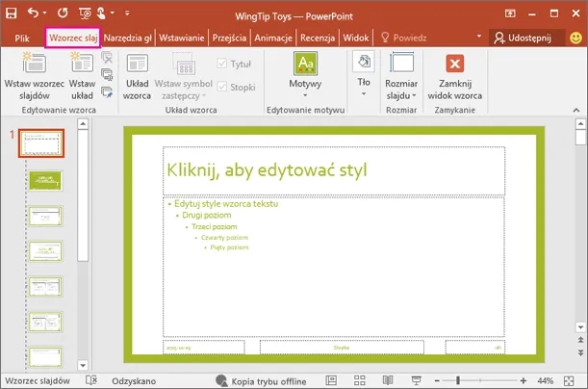The image size is (588, 389).
Task: Click the Save icon in quick access toolbar
Action: coord(13,13)
